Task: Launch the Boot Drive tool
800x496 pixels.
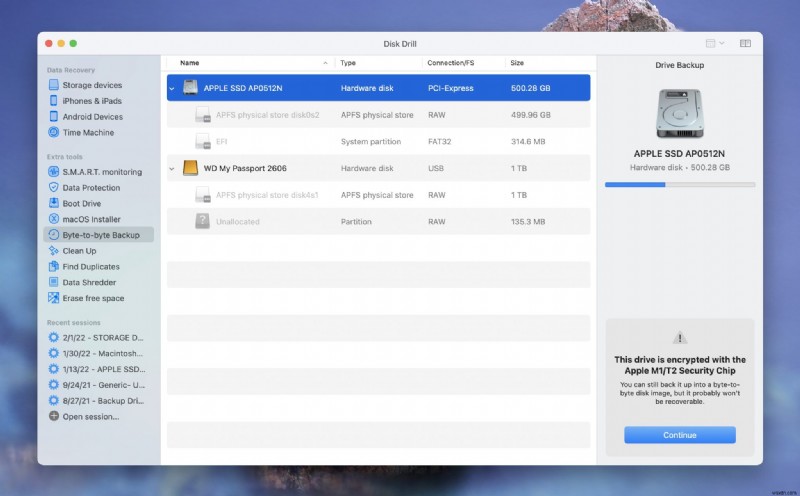Action: click(x=81, y=203)
